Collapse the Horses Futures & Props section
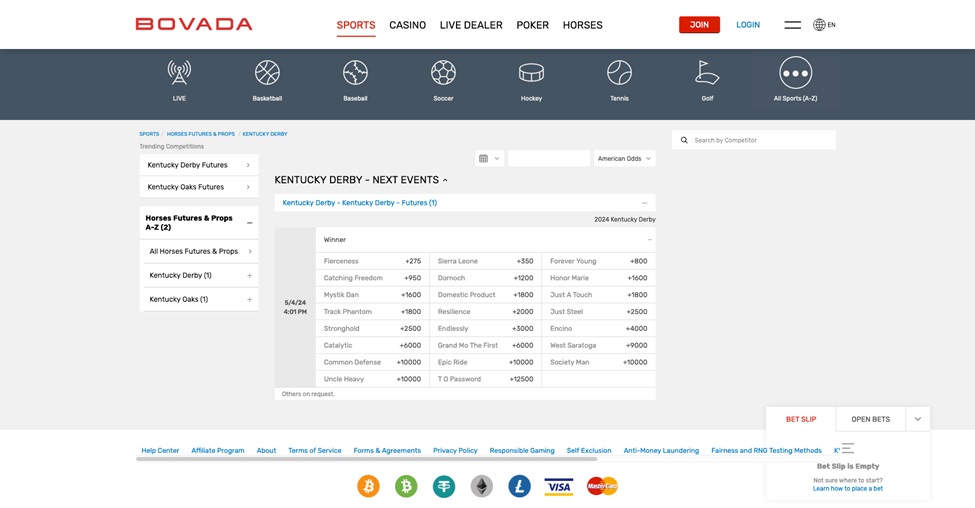Viewport: 975px width, 508px height. point(249,223)
